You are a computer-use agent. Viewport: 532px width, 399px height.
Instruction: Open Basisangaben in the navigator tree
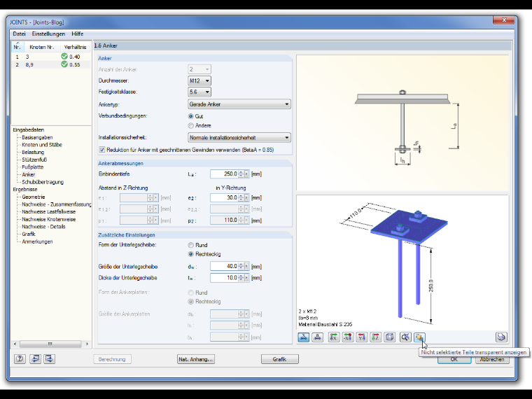tap(37, 137)
